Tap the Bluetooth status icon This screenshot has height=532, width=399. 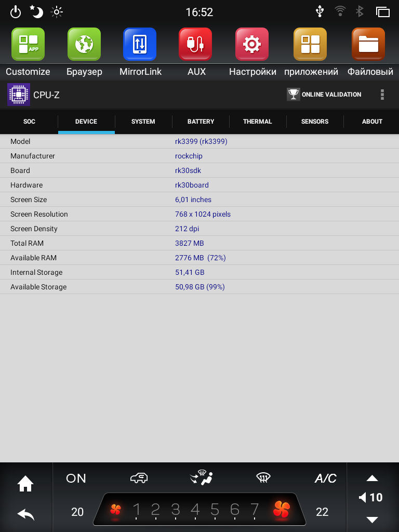(360, 11)
